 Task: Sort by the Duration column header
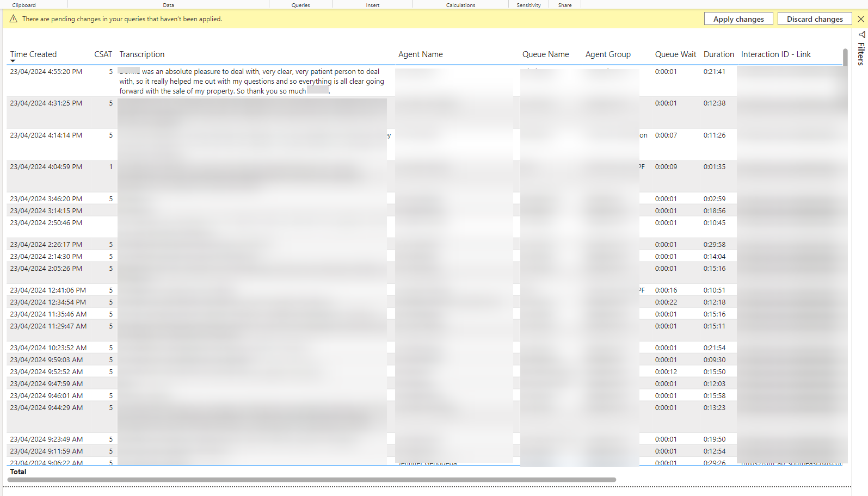(x=719, y=54)
